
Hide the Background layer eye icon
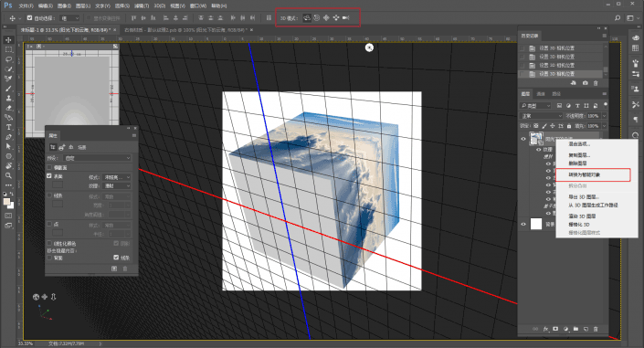point(523,224)
